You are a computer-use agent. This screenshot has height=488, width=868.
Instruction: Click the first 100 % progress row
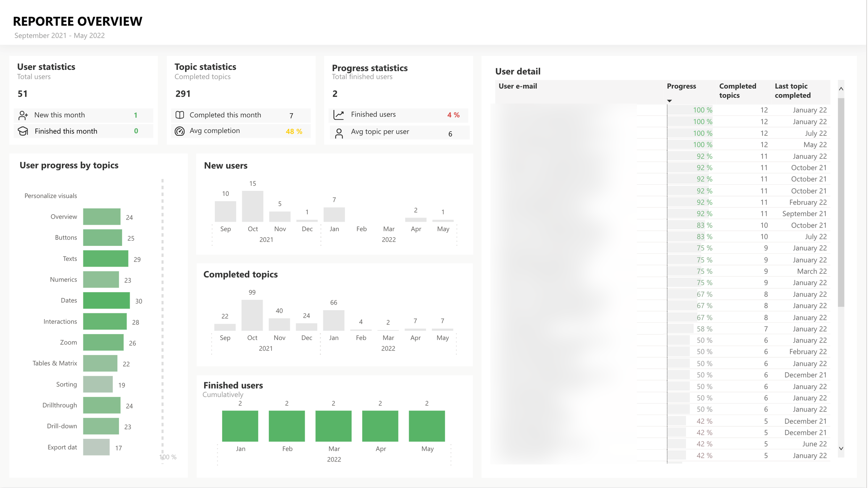pyautogui.click(x=702, y=110)
